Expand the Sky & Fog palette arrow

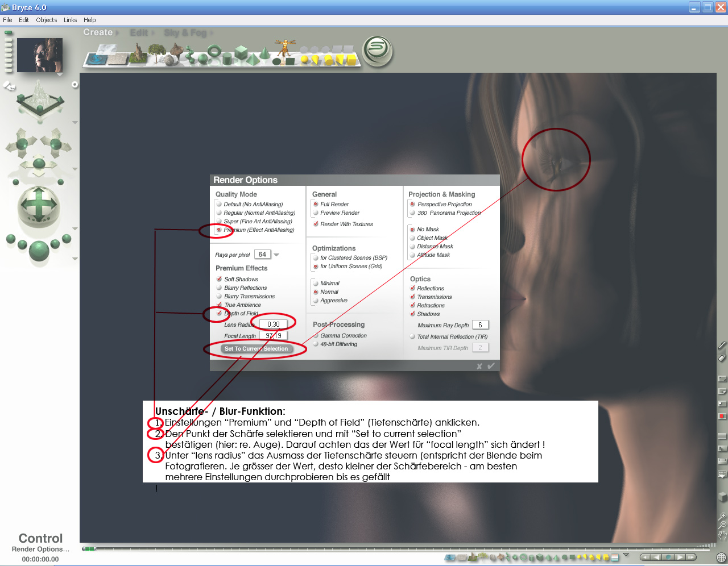(211, 33)
